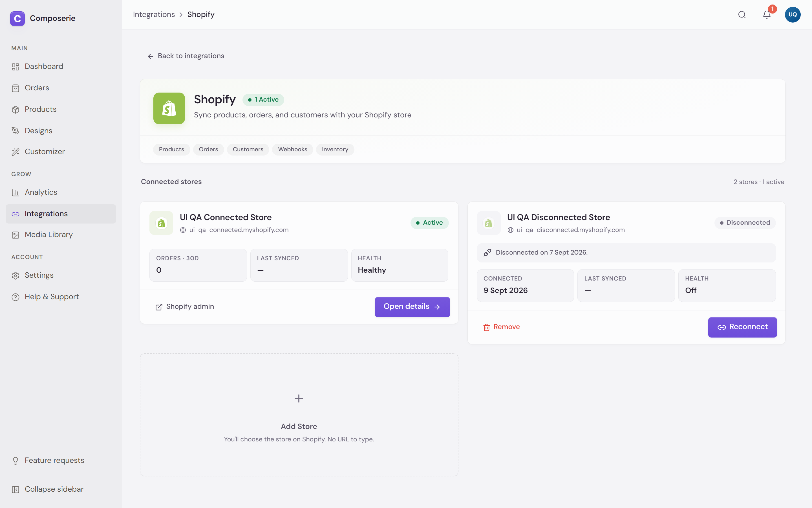Click the Disconnected status badge
The image size is (812, 508).
click(x=745, y=223)
